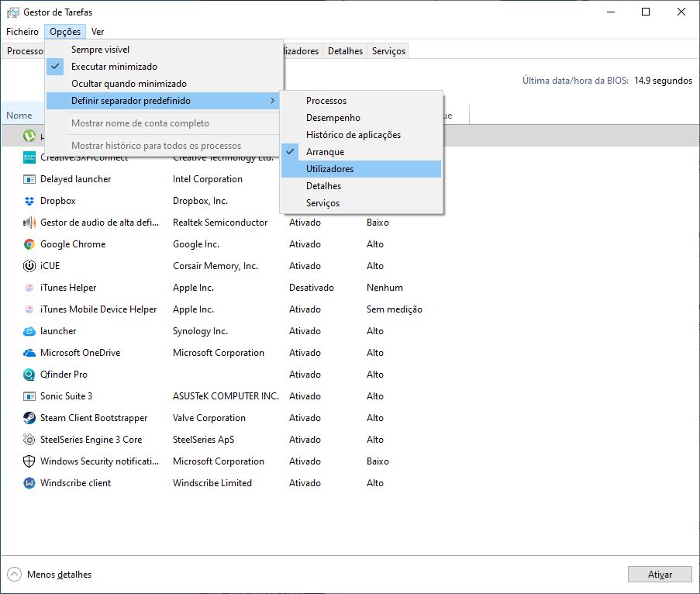Select the "Delayed launcher" name text
The width and height of the screenshot is (700, 594).
[x=75, y=179]
